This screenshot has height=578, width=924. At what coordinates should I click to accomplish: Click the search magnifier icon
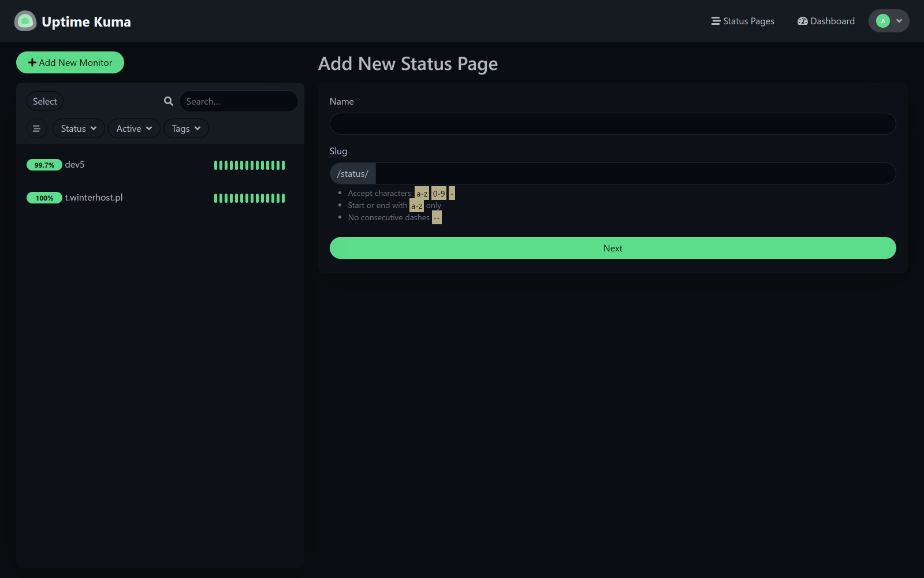click(169, 101)
